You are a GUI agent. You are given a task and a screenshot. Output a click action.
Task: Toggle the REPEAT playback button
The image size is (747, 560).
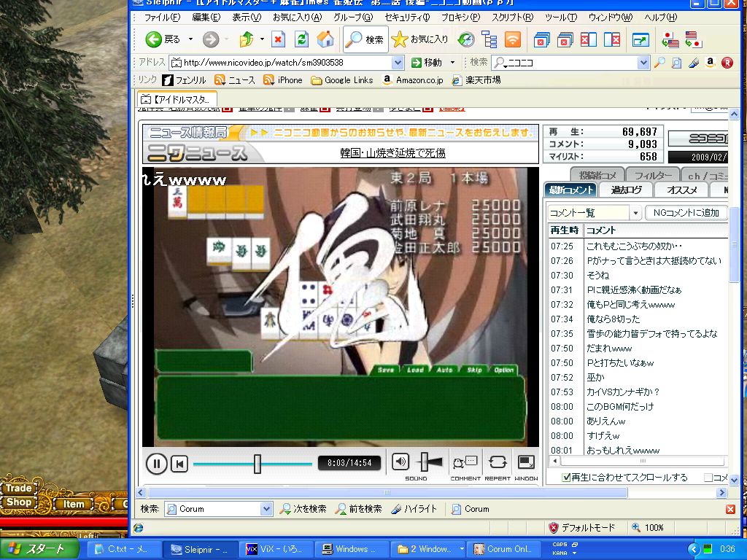[498, 462]
